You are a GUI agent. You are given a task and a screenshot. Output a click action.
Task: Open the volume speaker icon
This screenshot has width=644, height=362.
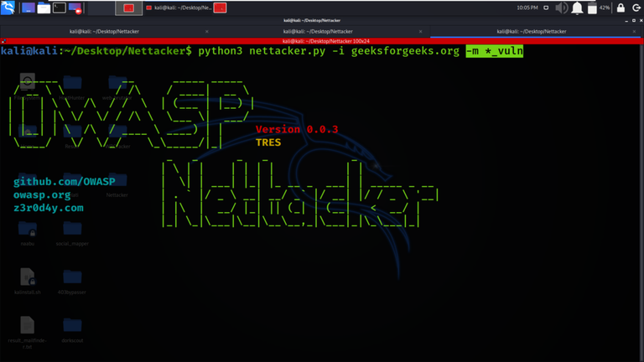pos(561,8)
